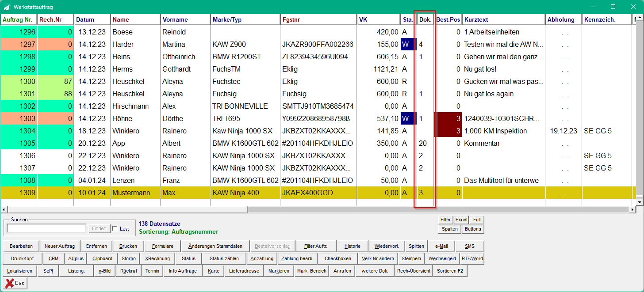This screenshot has width=644, height=292.
Task: Click Filter Auftr. button
Action: [316, 246]
